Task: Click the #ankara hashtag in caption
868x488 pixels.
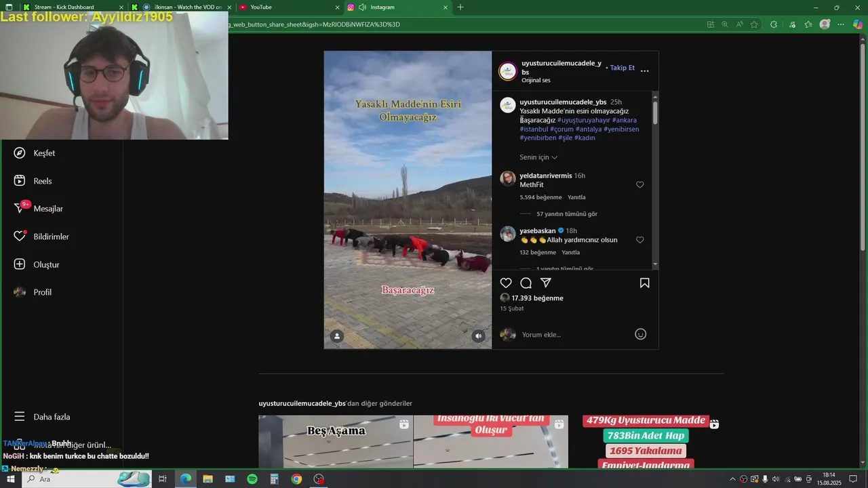Action: point(625,120)
